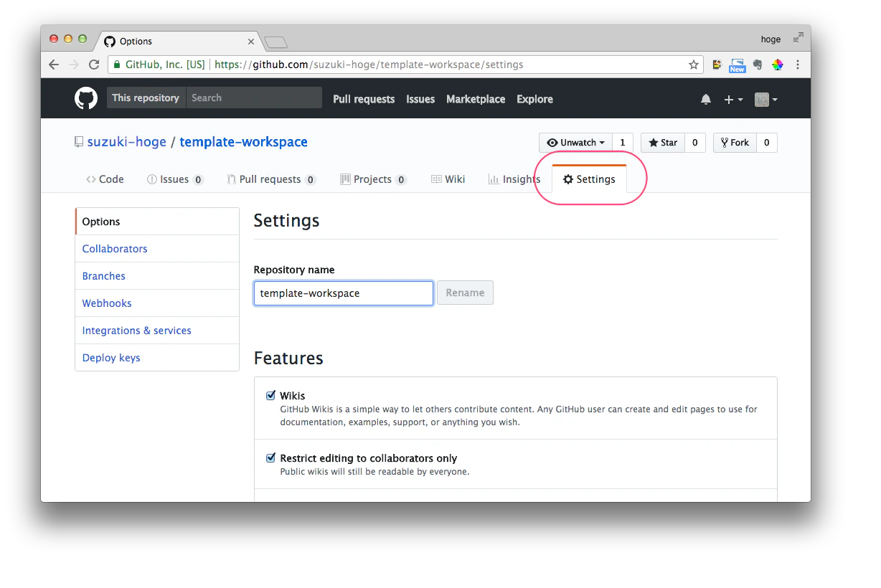This screenshot has height=588, width=881.
Task: Click the Repository name input field
Action: click(344, 293)
